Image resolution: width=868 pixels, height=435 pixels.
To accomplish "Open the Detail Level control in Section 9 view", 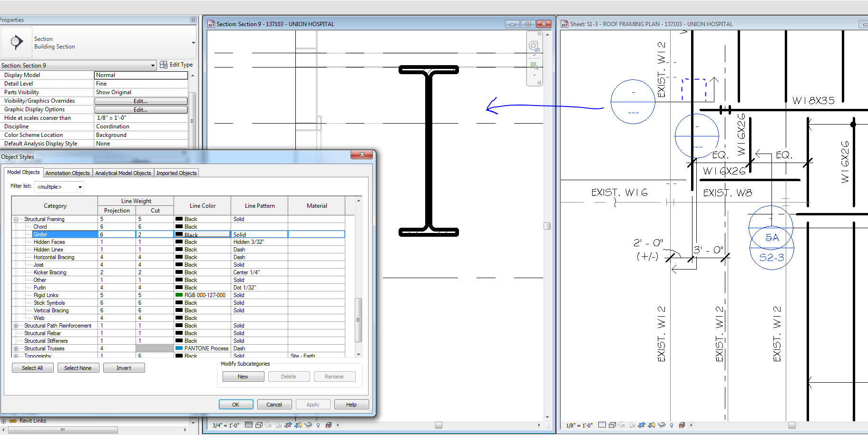I will tap(249, 425).
